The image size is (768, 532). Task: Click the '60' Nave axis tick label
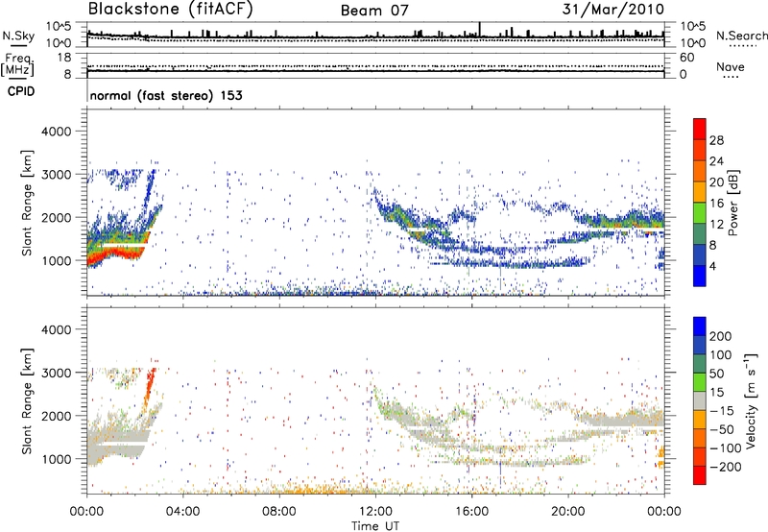(x=687, y=58)
